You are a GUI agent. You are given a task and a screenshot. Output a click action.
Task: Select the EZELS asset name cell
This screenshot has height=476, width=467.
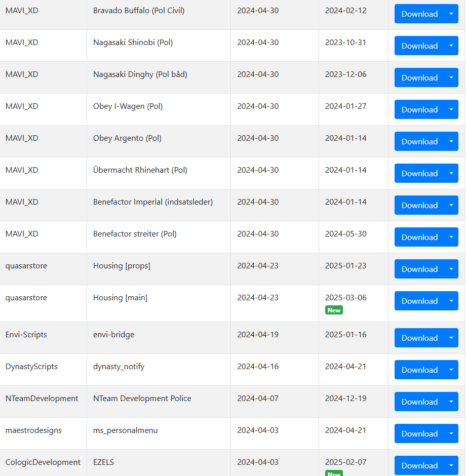point(159,462)
